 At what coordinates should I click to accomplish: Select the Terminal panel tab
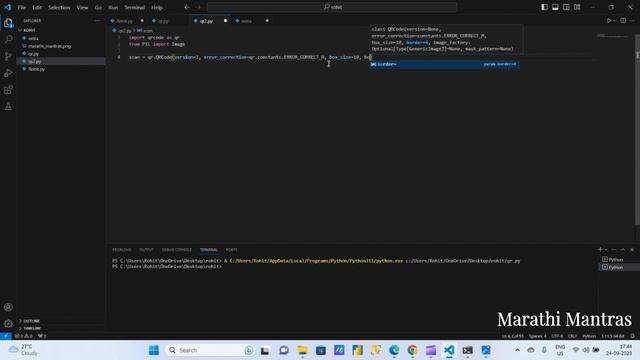(x=209, y=250)
